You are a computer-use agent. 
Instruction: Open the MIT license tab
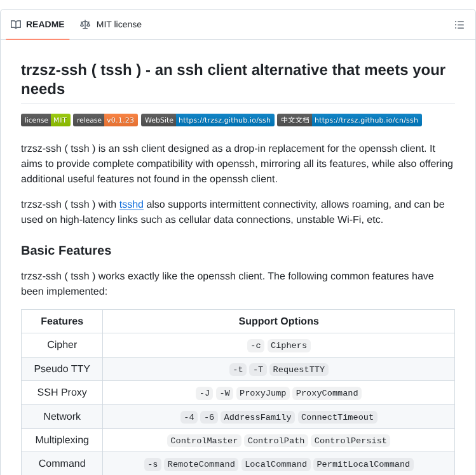118,25
